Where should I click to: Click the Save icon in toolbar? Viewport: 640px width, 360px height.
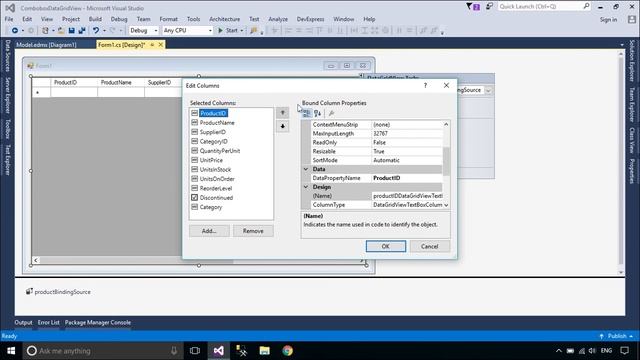pyautogui.click(x=71, y=31)
